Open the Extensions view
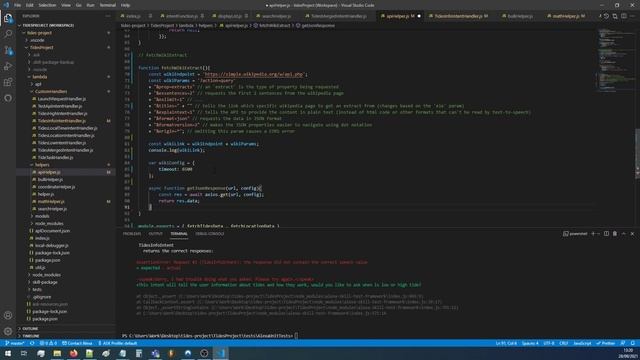This screenshot has height=360, width=640. coord(8,82)
